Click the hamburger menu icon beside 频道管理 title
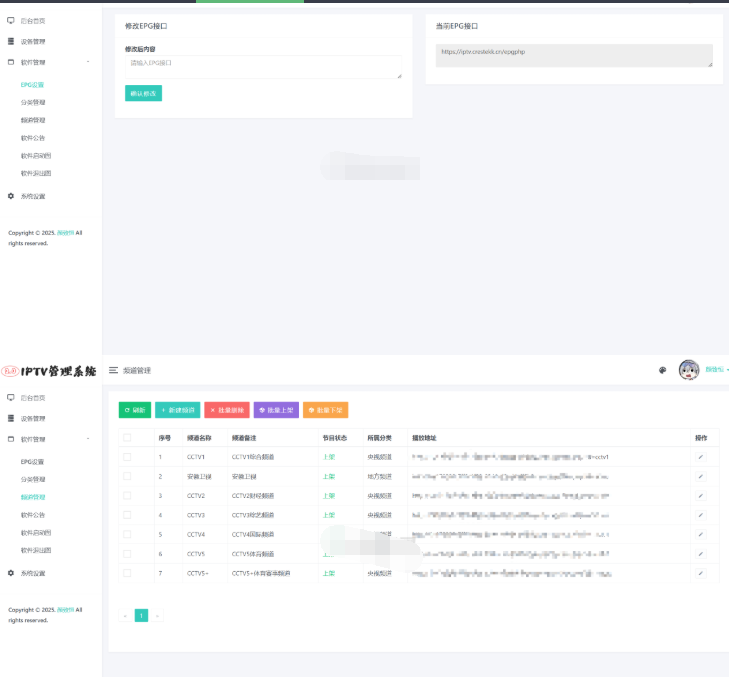 [x=113, y=370]
